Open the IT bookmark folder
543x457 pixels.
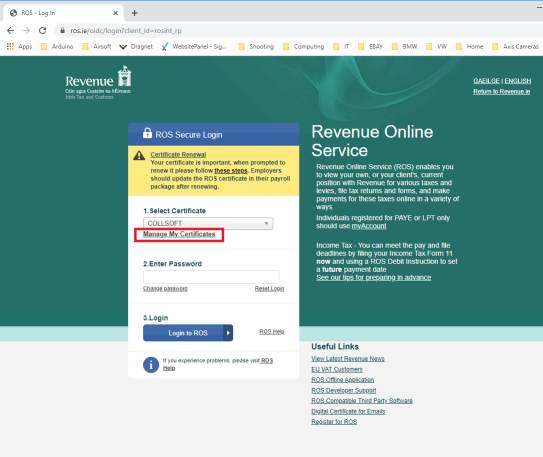pyautogui.click(x=341, y=46)
